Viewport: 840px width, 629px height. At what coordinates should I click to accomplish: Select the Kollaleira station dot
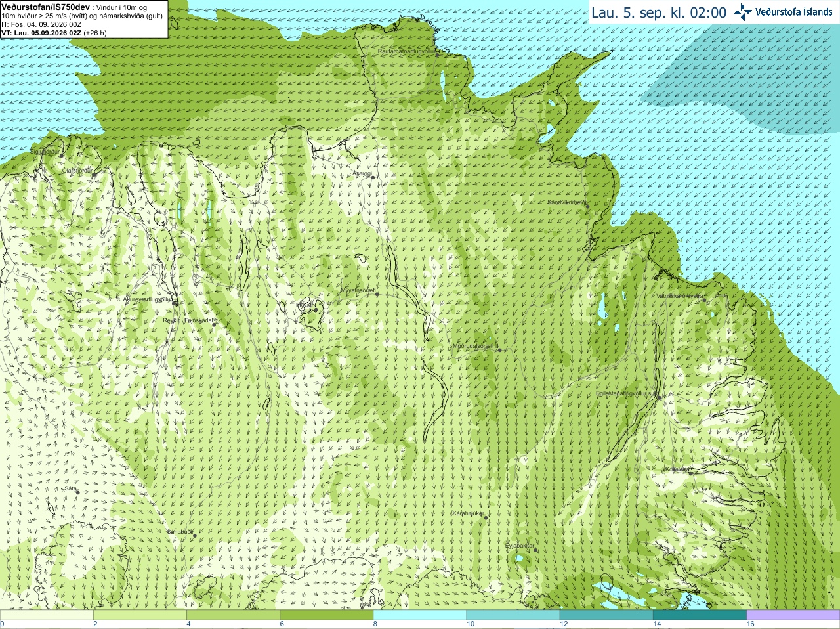(690, 472)
